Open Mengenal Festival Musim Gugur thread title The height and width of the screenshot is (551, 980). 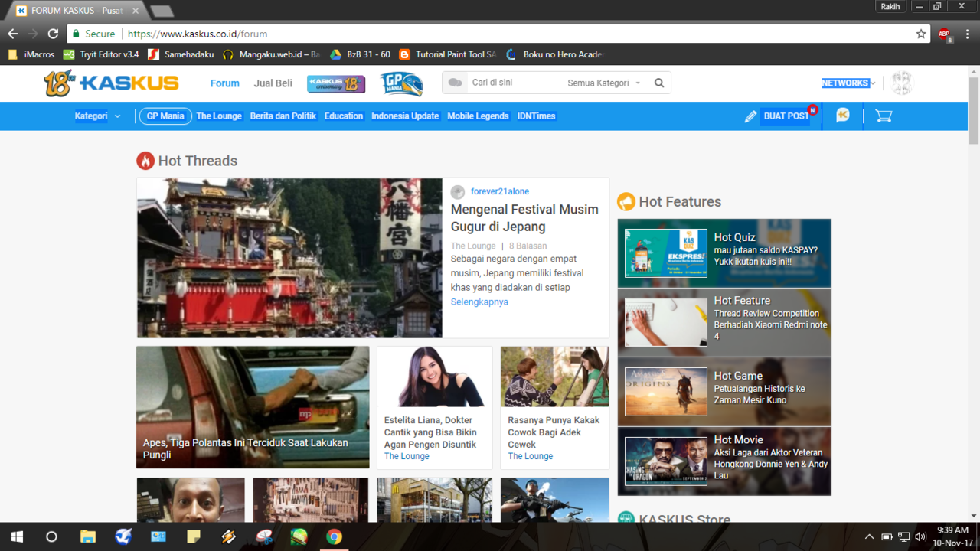point(524,217)
